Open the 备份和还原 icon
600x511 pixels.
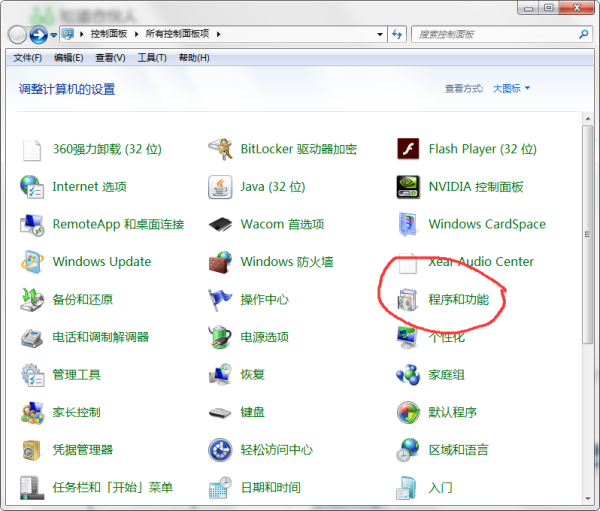pyautogui.click(x=32, y=300)
